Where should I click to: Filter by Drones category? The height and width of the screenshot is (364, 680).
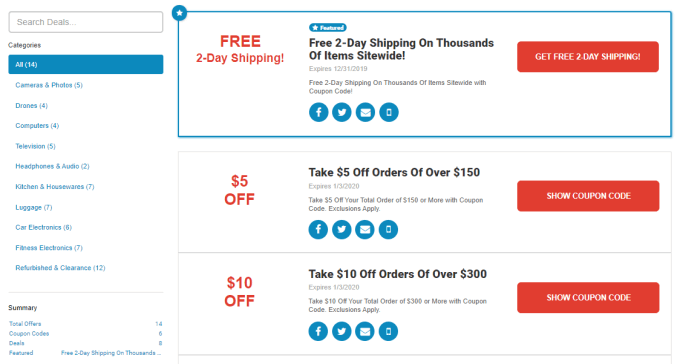pyautogui.click(x=32, y=105)
